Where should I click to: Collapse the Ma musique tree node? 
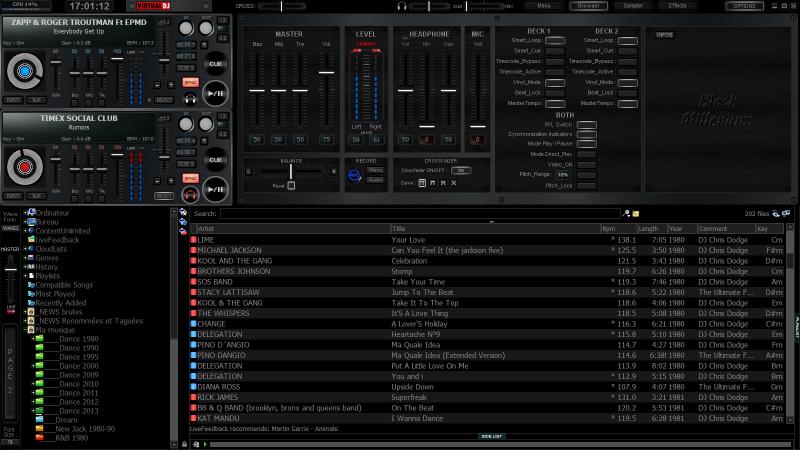click(x=25, y=330)
